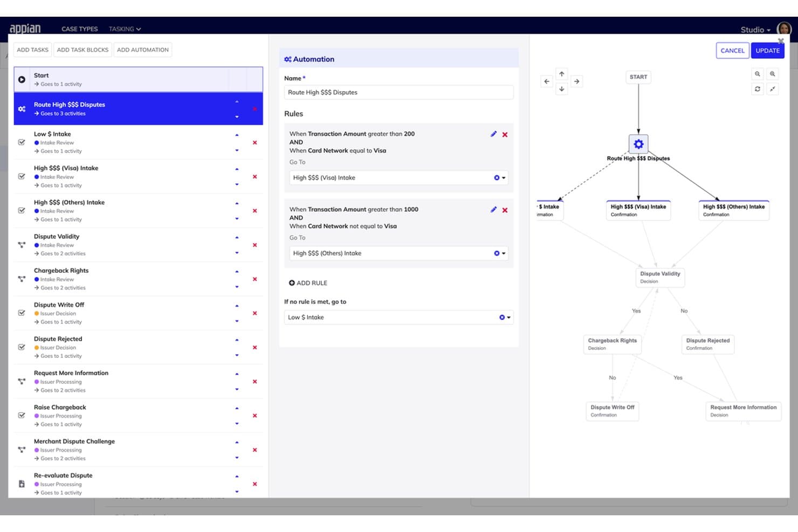Click the Add Automation button
Screen dimensions: 798x532
(143, 50)
